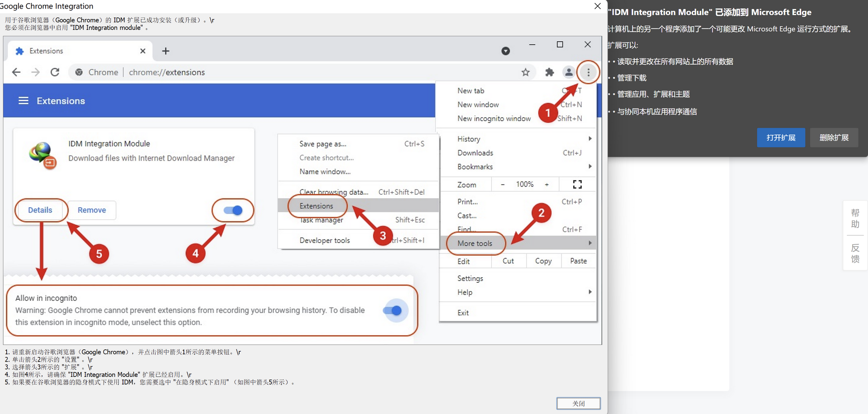
Task: Click the fullscreen zoom icon
Action: (577, 184)
